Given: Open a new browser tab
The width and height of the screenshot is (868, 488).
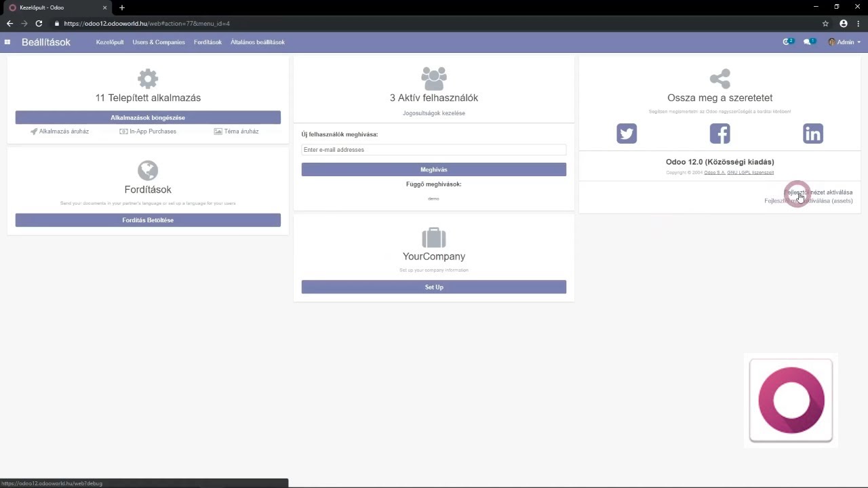Looking at the screenshot, I should click(x=122, y=7).
